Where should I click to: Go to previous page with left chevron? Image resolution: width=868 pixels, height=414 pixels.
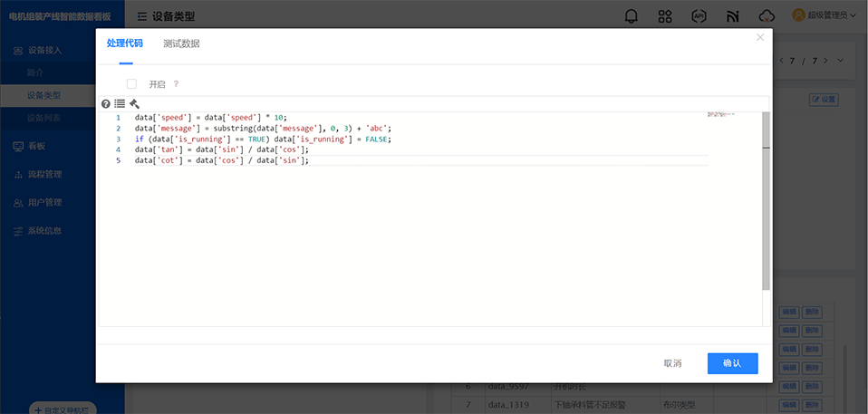(781, 61)
